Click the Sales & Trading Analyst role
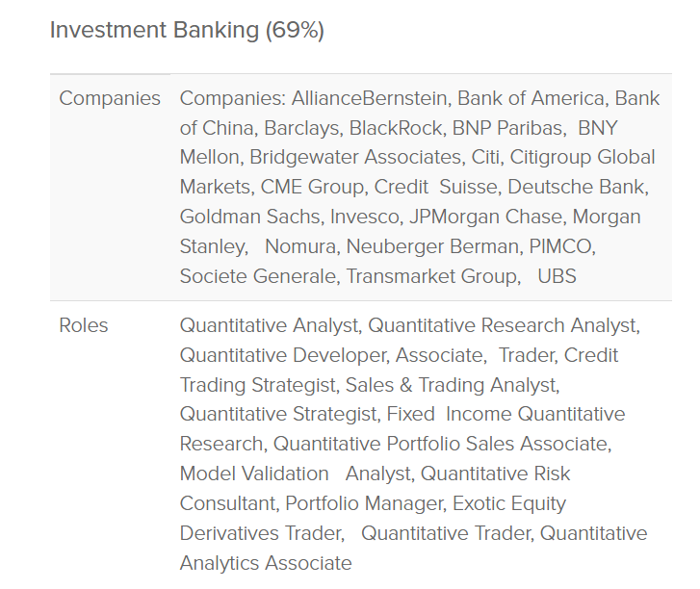The height and width of the screenshot is (589, 700). 451,385
